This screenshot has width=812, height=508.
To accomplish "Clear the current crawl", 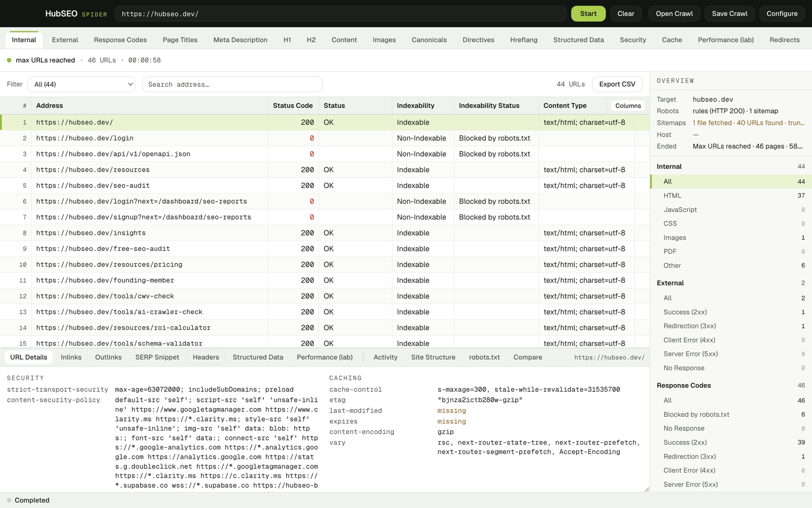I will [626, 14].
